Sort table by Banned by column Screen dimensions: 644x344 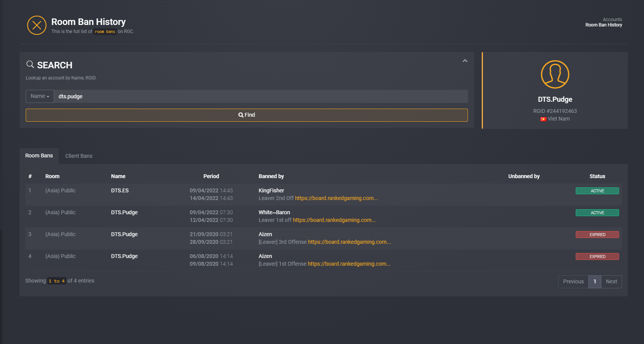[x=271, y=176]
